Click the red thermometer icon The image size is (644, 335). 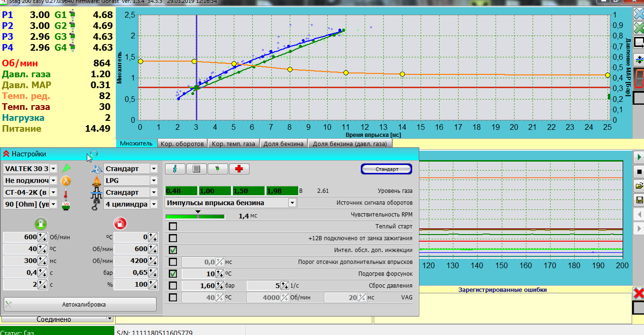click(65, 192)
